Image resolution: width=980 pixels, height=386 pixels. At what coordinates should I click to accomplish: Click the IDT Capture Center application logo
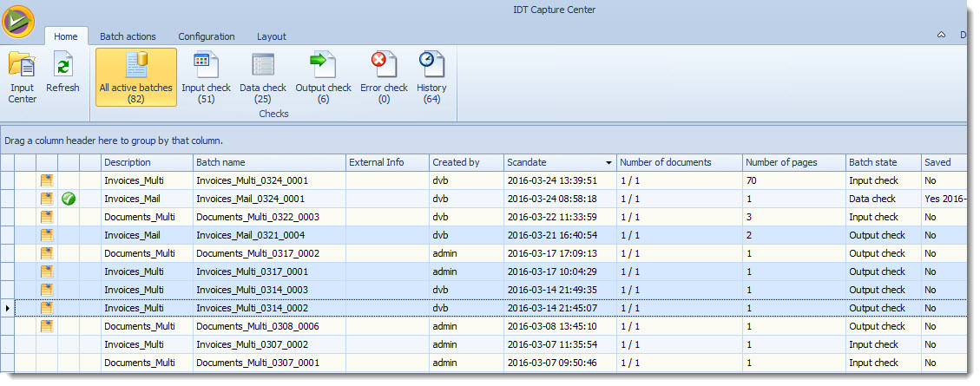[x=19, y=20]
